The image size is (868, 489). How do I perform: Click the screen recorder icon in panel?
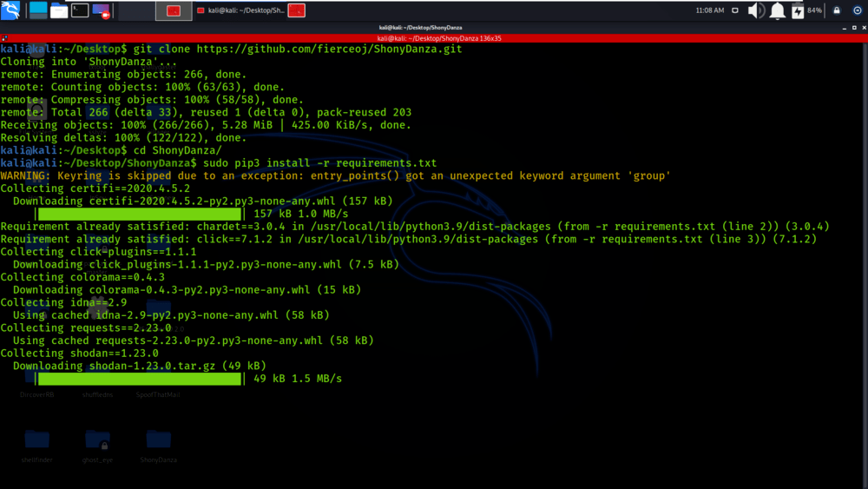coord(102,10)
